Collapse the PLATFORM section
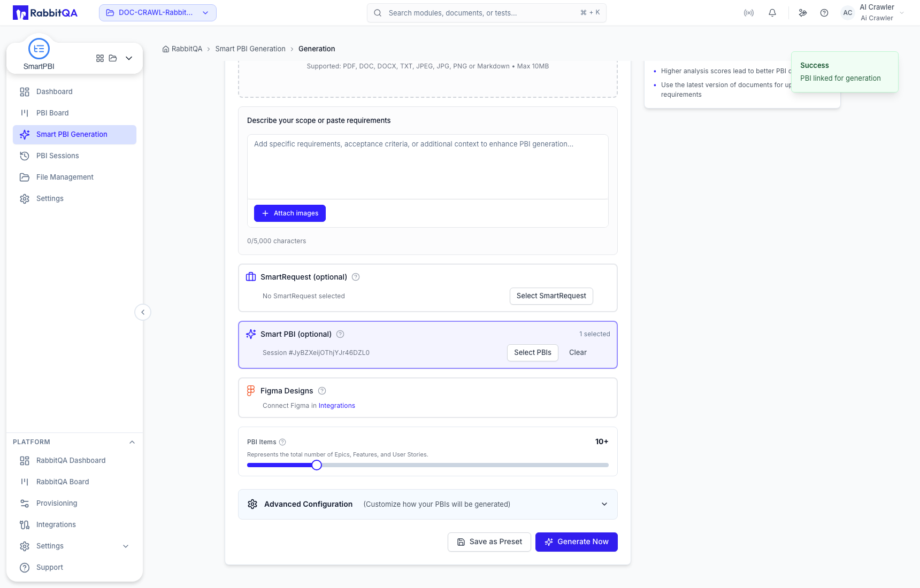Screen dimensions: 920x588 coord(132,442)
